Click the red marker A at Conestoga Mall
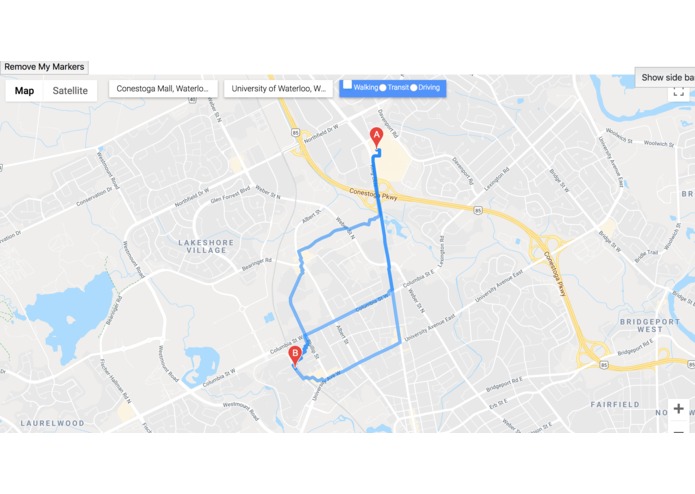 point(376,137)
